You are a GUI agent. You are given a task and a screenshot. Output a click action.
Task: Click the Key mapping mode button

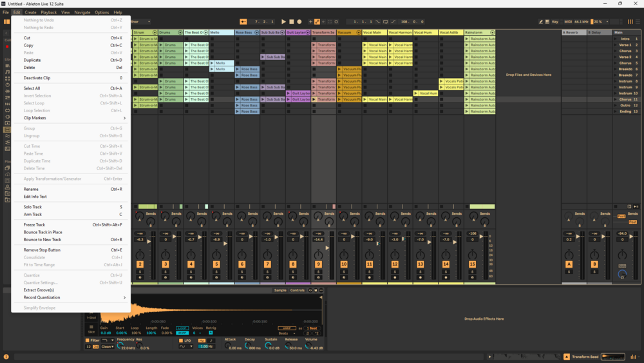(554, 22)
